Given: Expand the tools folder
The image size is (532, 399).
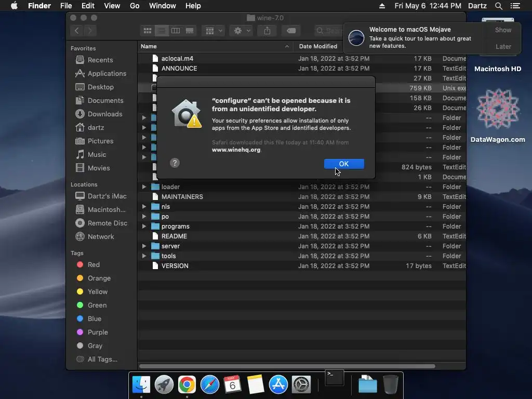Looking at the screenshot, I should tap(144, 256).
